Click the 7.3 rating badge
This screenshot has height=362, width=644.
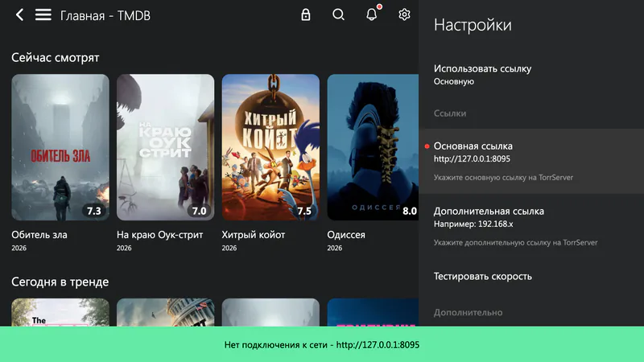(94, 211)
